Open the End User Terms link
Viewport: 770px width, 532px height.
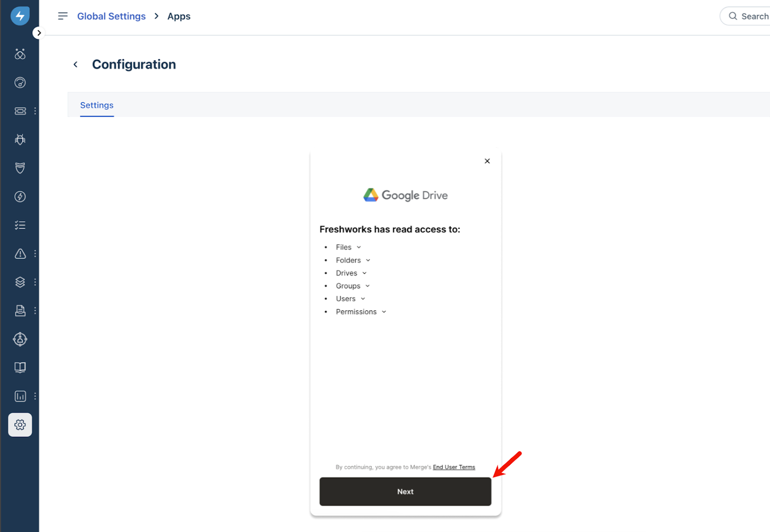coord(454,467)
